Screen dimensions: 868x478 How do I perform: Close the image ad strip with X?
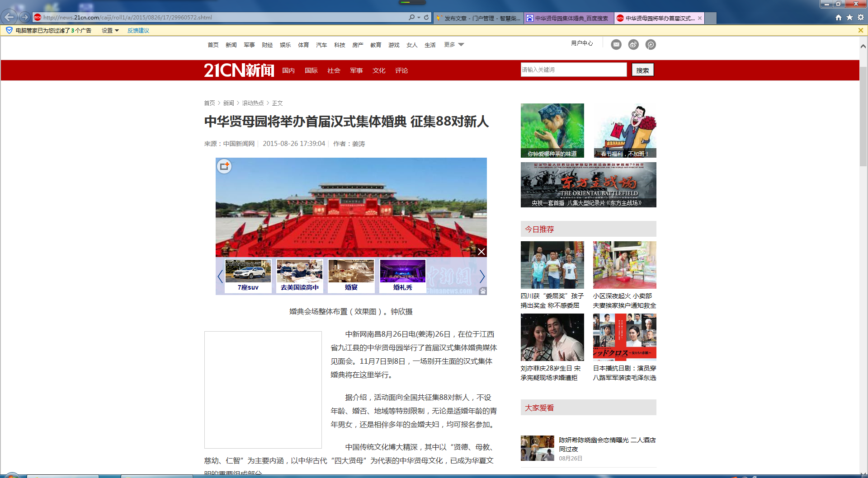[x=481, y=252]
